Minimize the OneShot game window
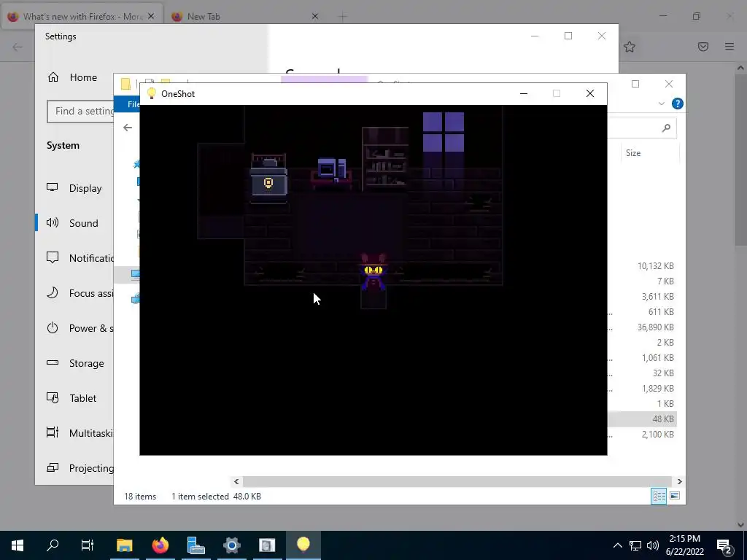Viewport: 747px width, 560px height. pyautogui.click(x=524, y=94)
